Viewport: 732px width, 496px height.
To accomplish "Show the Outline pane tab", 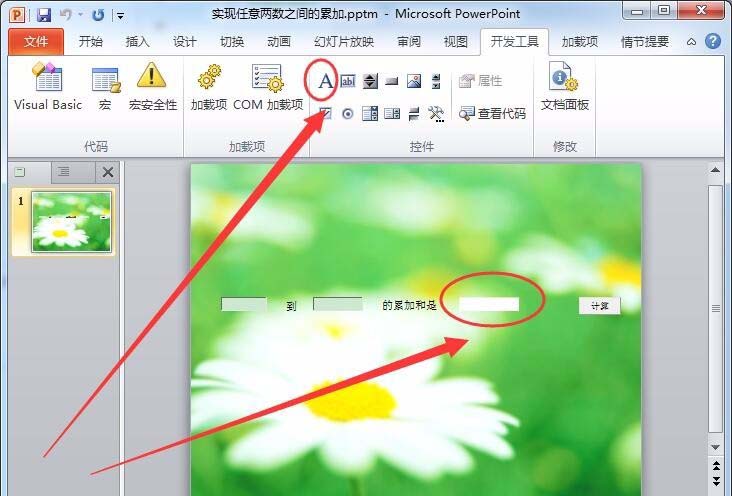I will [73, 172].
